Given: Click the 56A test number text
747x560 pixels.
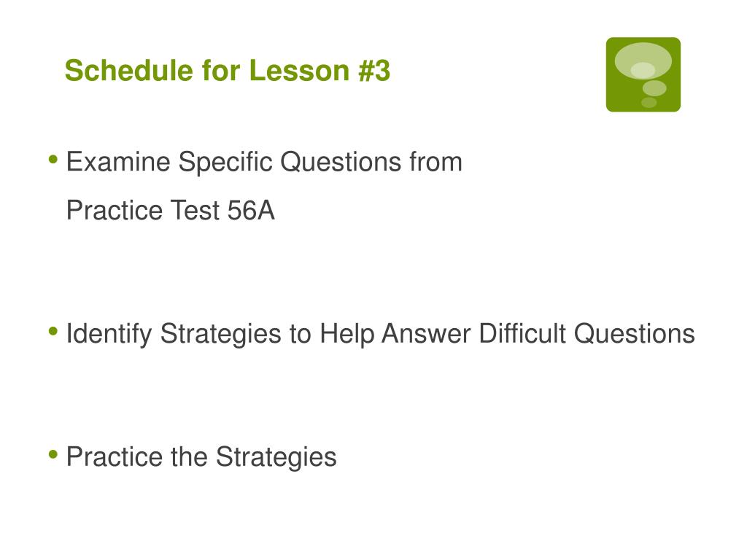Looking at the screenshot, I should [x=251, y=211].
